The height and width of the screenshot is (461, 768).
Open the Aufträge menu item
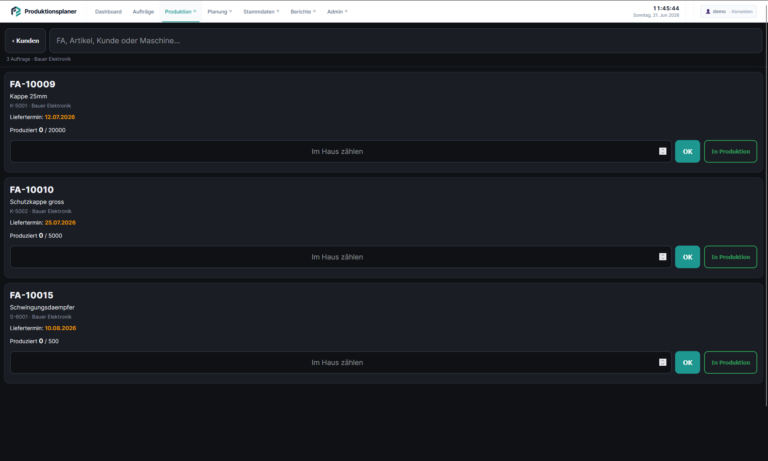click(x=143, y=12)
